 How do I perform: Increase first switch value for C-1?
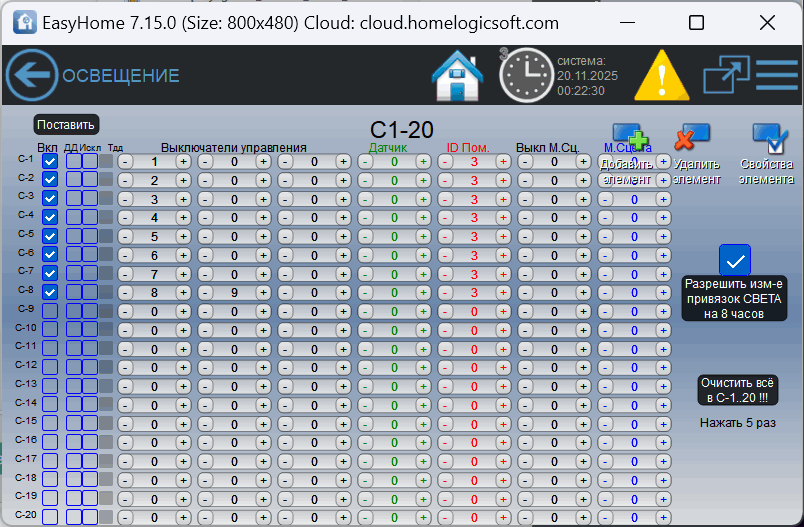coord(184,161)
